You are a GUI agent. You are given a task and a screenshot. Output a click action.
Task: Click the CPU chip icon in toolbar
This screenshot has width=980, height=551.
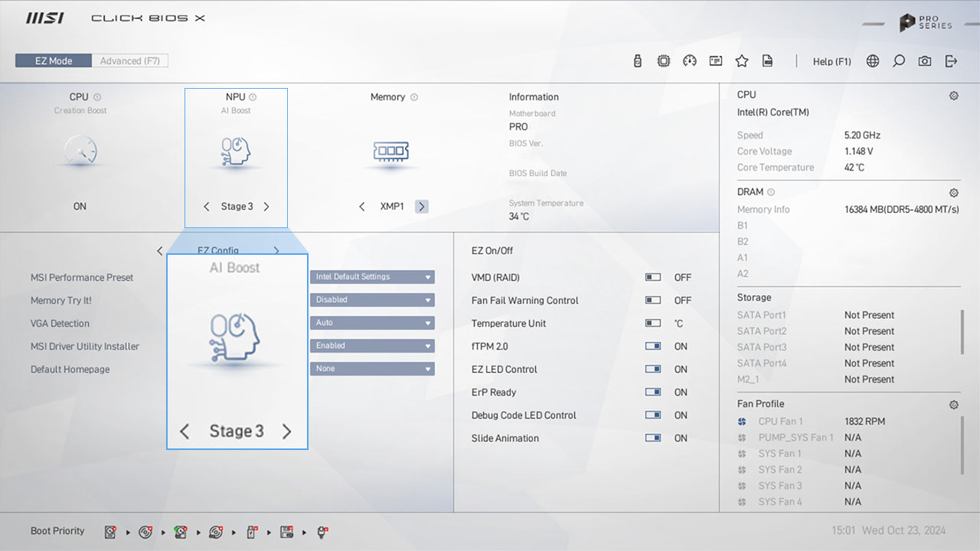(x=664, y=61)
